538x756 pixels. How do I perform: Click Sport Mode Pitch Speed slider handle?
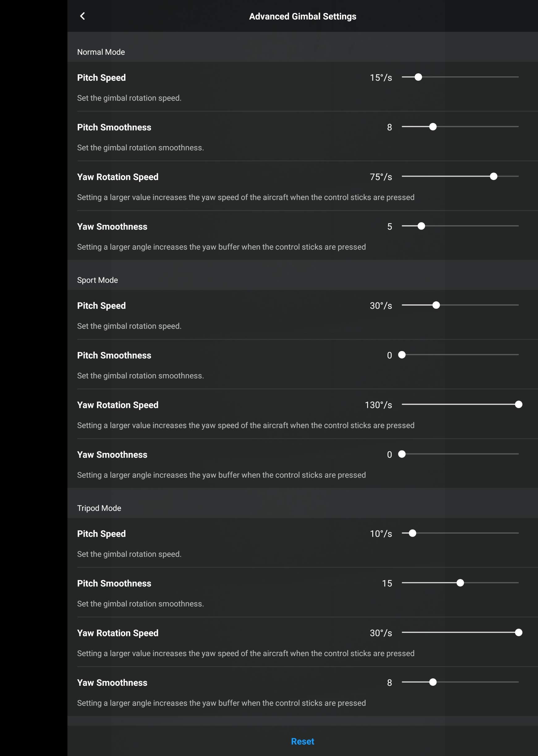pos(436,305)
